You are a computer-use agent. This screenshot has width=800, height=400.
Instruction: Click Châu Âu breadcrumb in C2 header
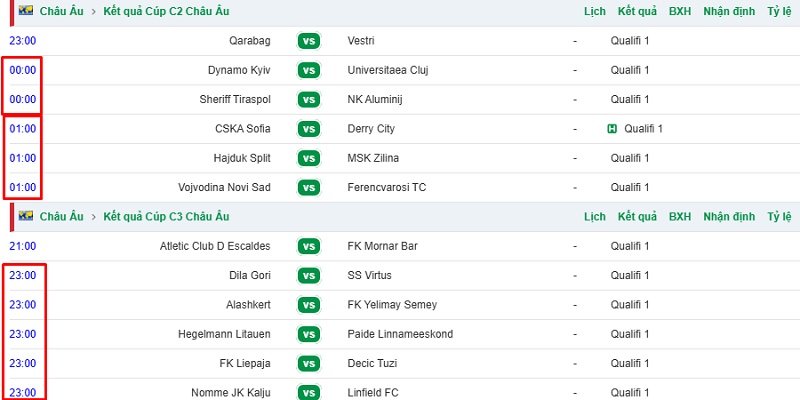coord(62,11)
